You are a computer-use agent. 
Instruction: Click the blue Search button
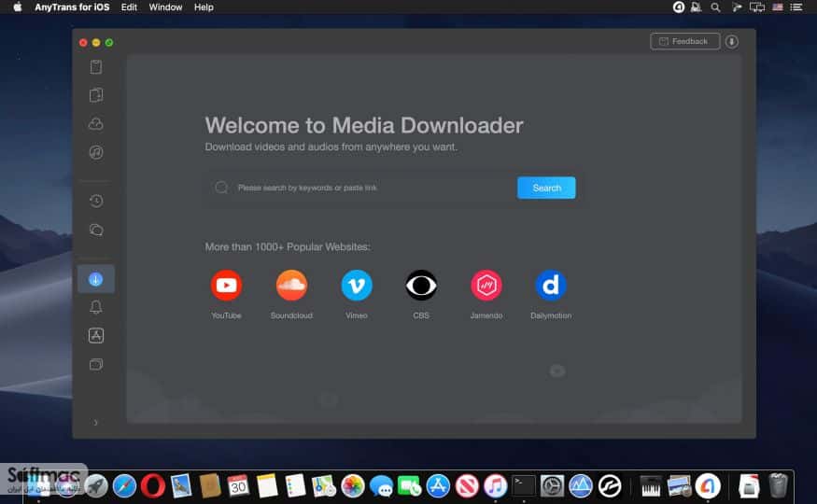[x=546, y=188]
